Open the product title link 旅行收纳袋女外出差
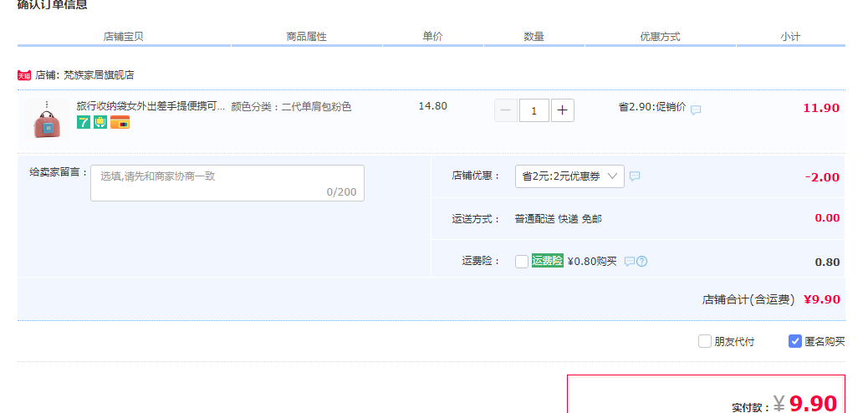The image size is (868, 413). pos(151,106)
